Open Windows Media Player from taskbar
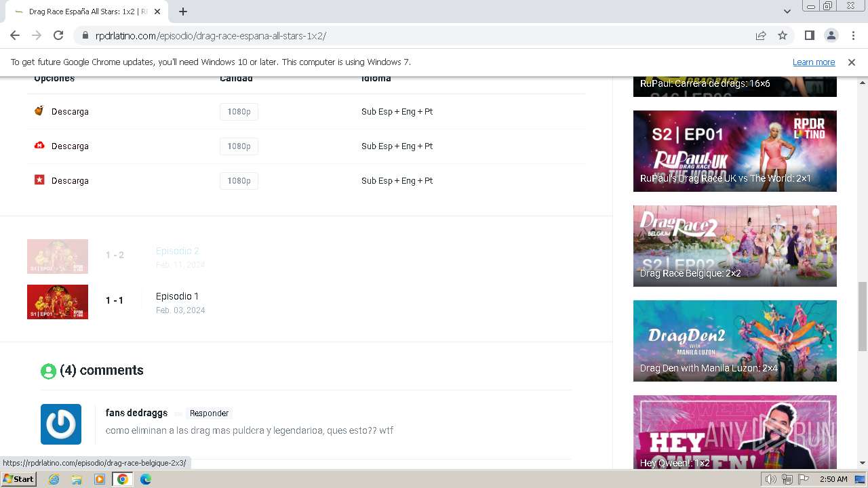Image resolution: width=868 pixels, height=488 pixels. [x=100, y=479]
